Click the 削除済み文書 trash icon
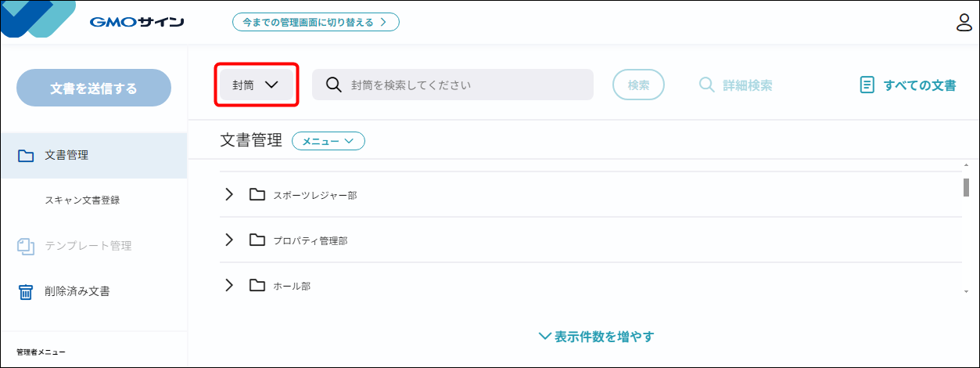 26,292
